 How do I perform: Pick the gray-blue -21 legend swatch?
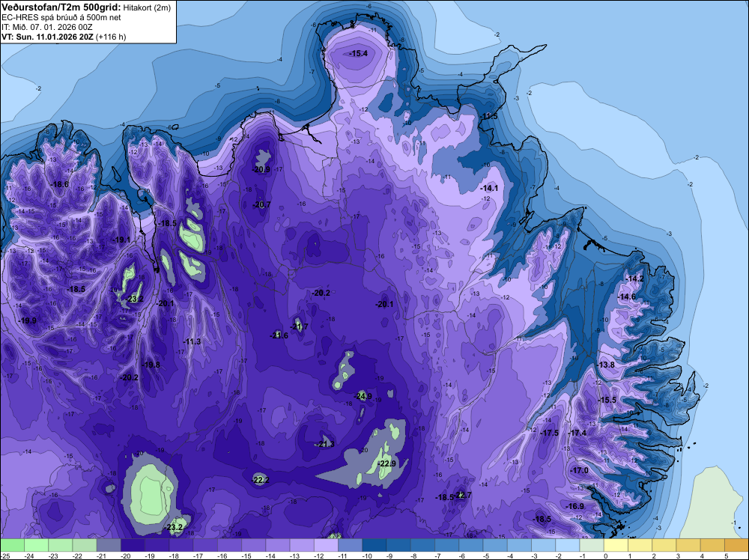click(109, 545)
